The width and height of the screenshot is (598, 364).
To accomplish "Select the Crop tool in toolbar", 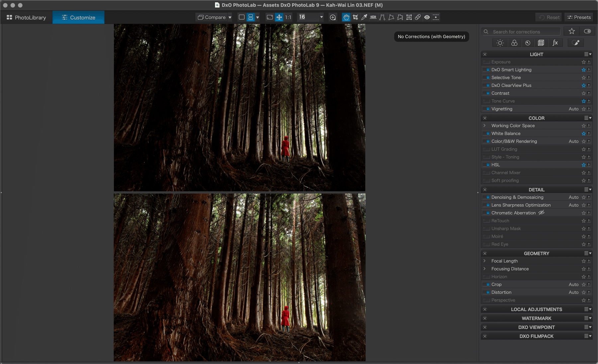I will point(355,17).
